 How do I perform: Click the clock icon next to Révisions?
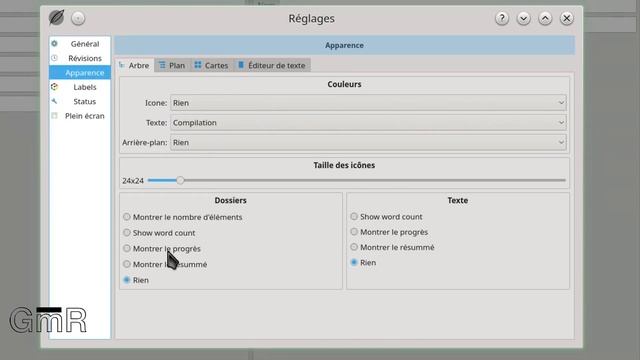[x=54, y=58]
